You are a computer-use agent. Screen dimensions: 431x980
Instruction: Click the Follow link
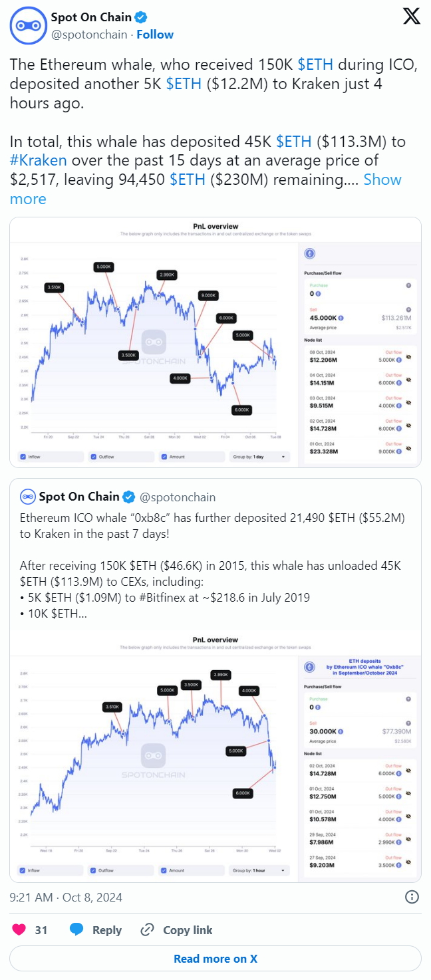pos(155,35)
